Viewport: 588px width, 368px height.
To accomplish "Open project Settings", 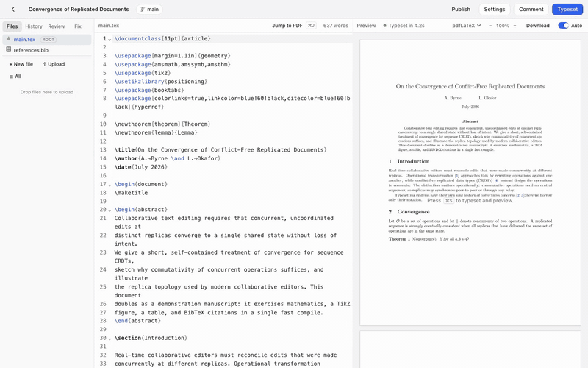I will (x=494, y=9).
